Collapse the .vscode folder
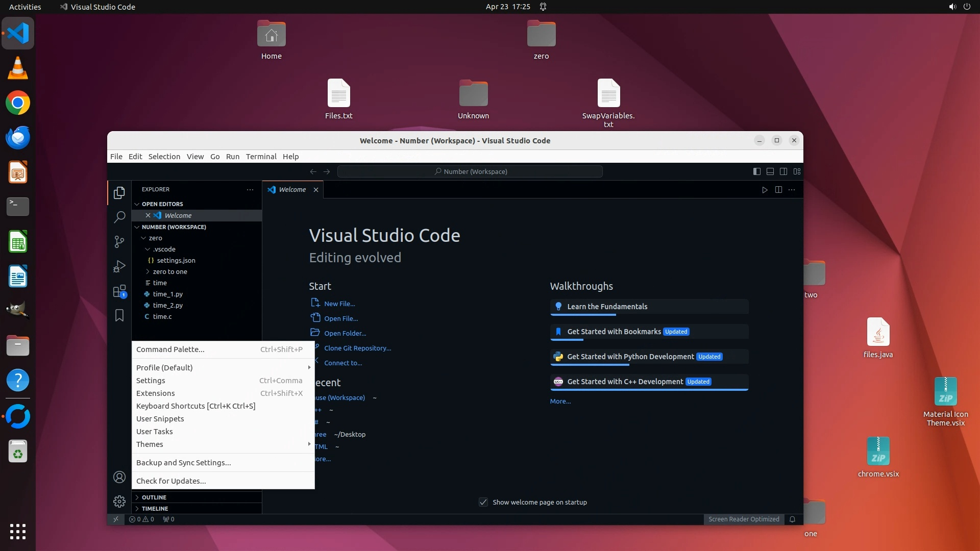Viewport: 980px width, 551px height. pos(163,249)
